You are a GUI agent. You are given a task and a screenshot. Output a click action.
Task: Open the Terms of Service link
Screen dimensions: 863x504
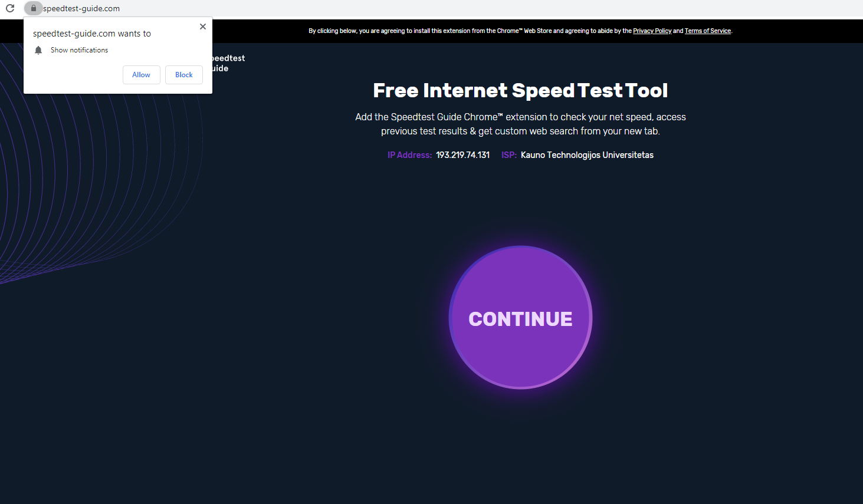coord(708,31)
